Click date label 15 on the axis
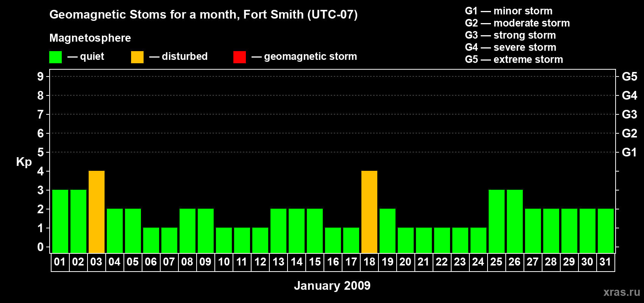 pyautogui.click(x=314, y=262)
